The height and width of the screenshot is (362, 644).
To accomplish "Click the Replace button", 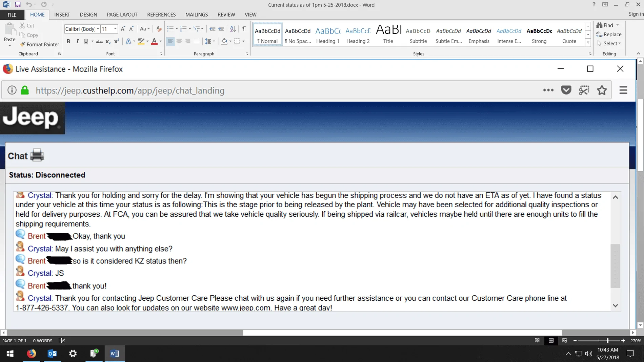I will click(609, 34).
